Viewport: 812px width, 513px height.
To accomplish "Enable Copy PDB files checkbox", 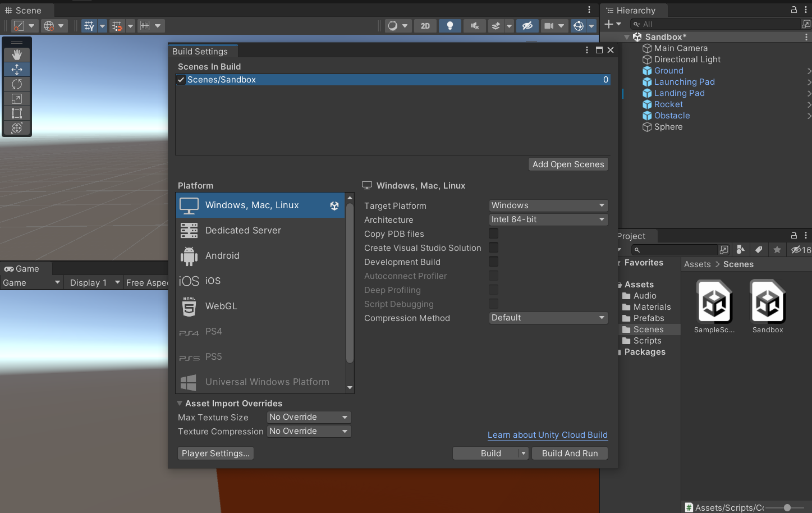I will (493, 233).
